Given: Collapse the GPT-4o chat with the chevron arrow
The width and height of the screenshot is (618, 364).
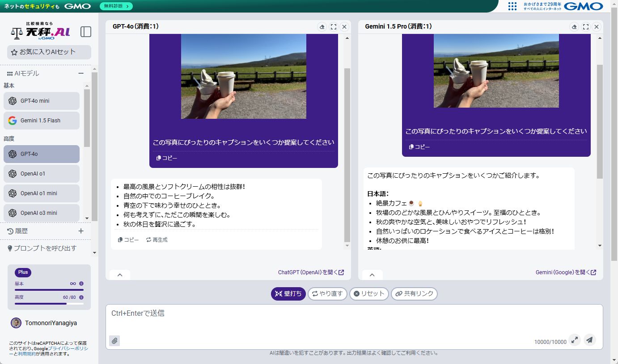Looking at the screenshot, I should [x=119, y=275].
